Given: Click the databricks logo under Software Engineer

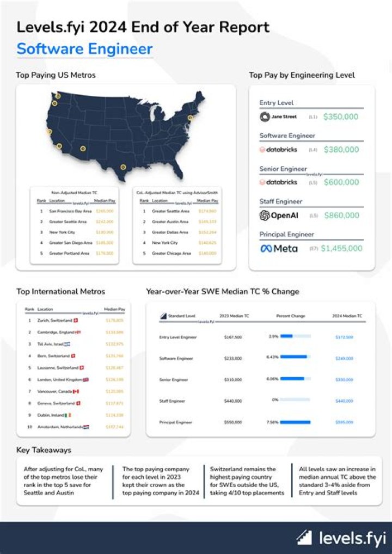Looking at the screenshot, I should click(x=278, y=150).
